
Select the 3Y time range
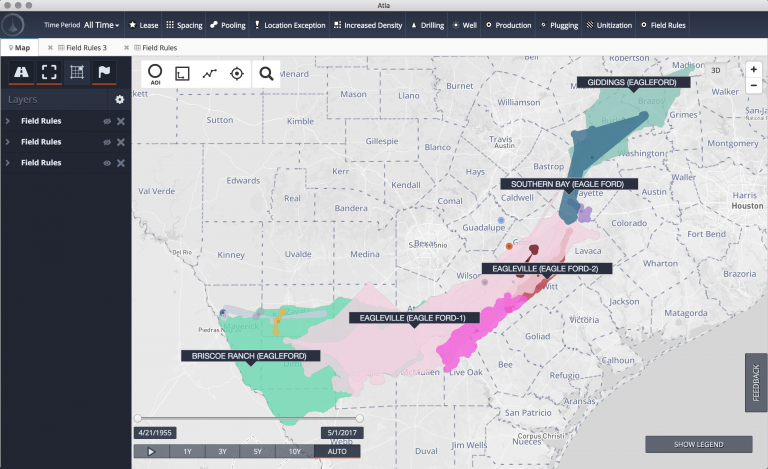click(222, 451)
